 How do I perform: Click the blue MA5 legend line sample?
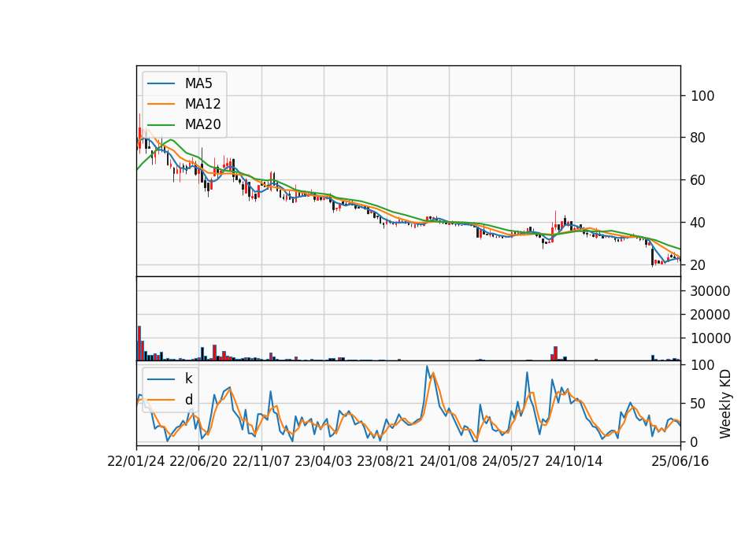(161, 83)
